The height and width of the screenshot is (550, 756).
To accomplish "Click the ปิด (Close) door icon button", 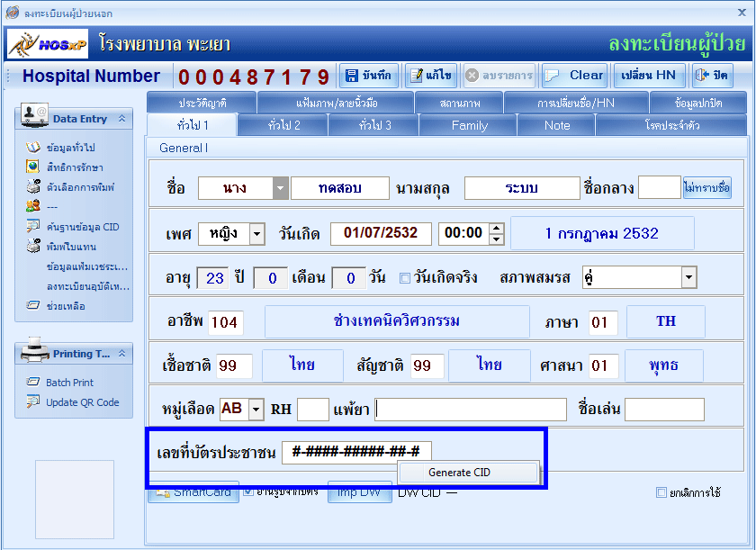I will [711, 76].
